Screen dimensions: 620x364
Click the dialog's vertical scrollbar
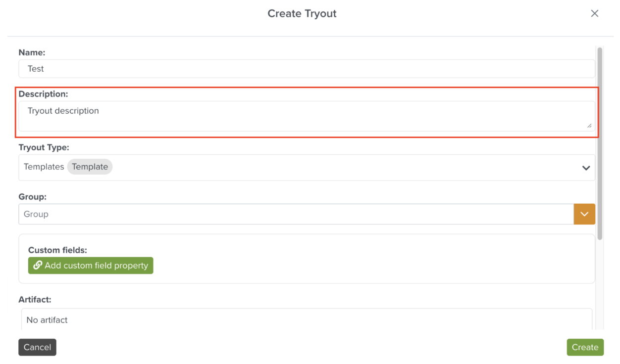[600, 143]
